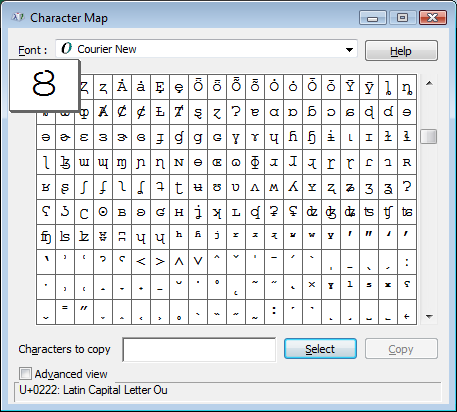Image resolution: width=457 pixels, height=412 pixels.
Task: Click the Help button
Action: pos(401,51)
